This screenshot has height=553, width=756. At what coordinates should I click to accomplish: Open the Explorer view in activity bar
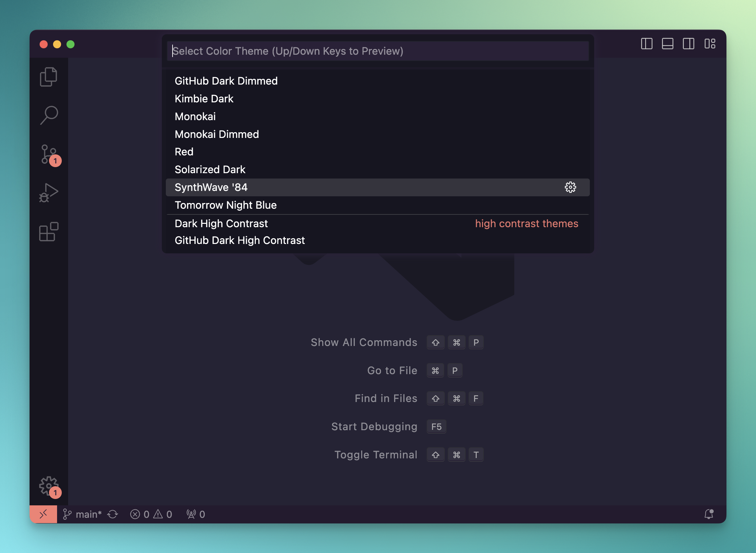(49, 77)
